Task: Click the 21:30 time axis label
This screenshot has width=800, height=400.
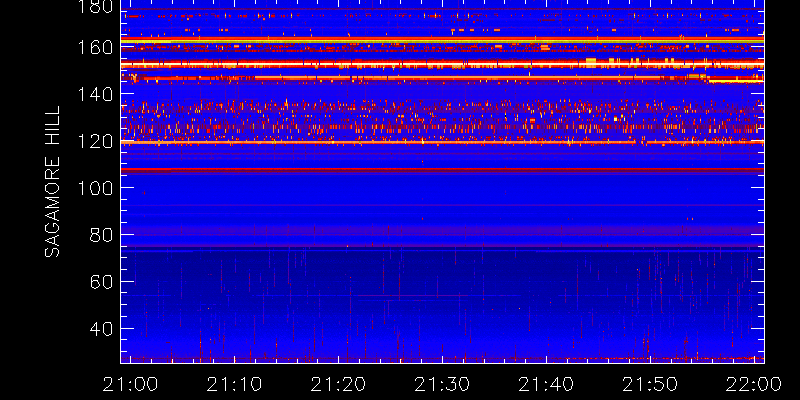Action: [x=442, y=384]
